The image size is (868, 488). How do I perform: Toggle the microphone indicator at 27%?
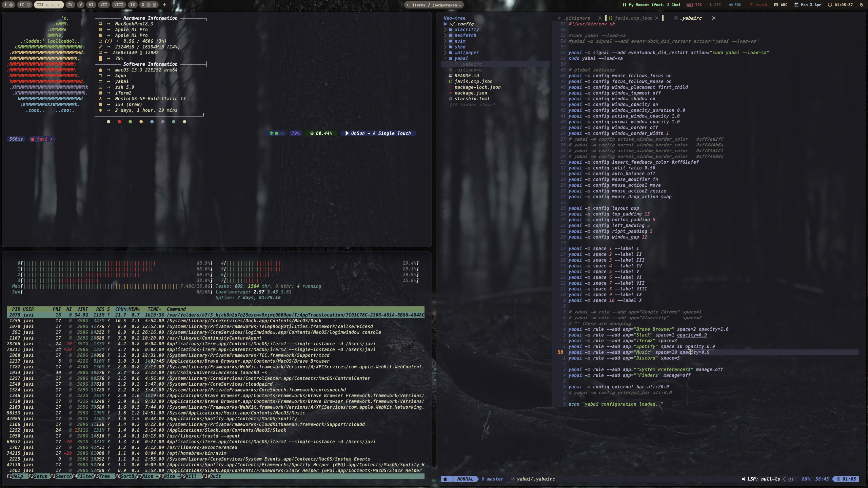710,5
